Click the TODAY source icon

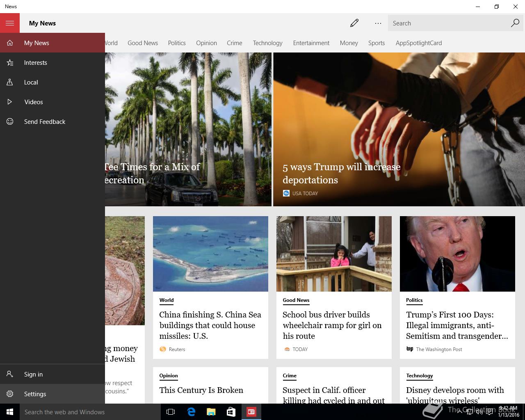287,349
